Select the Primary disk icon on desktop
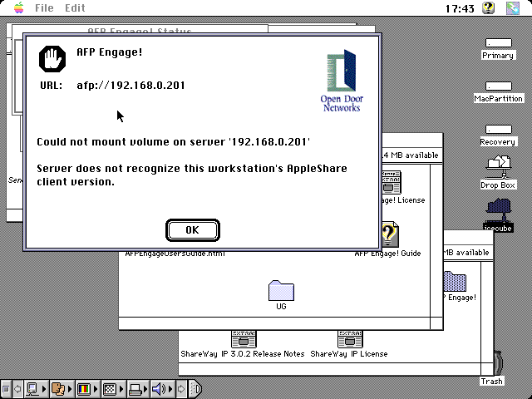Screen dimensions: 532x399 (x=499, y=43)
